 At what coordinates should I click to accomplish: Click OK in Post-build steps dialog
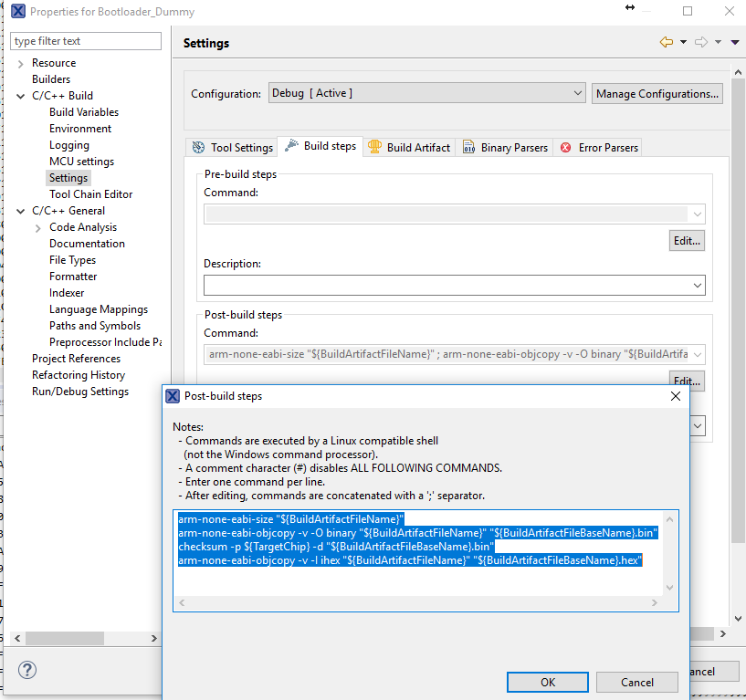[548, 682]
